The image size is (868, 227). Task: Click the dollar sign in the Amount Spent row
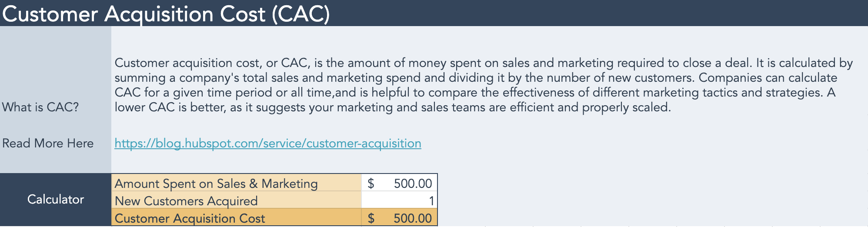coord(371,184)
